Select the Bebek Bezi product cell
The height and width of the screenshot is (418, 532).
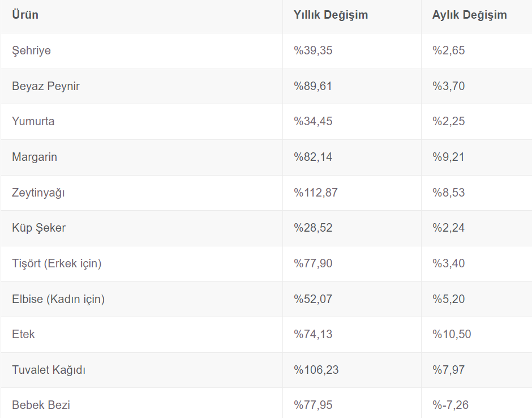(x=41, y=406)
